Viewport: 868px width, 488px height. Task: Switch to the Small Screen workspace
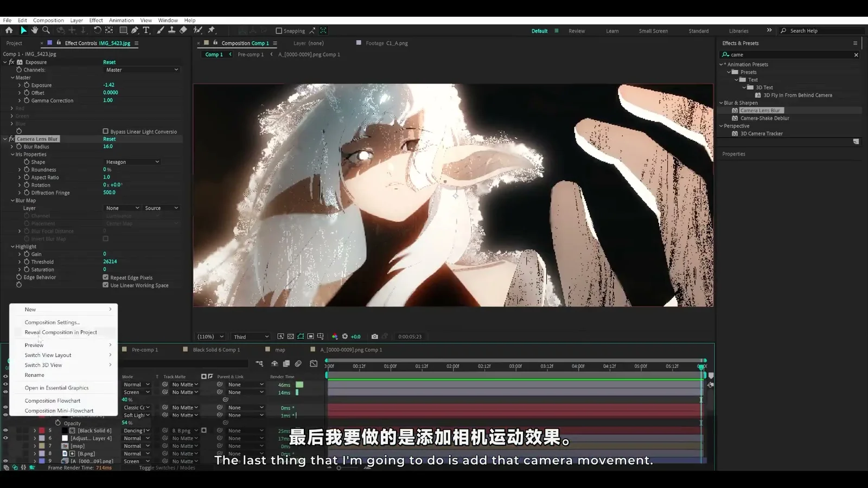(x=653, y=31)
